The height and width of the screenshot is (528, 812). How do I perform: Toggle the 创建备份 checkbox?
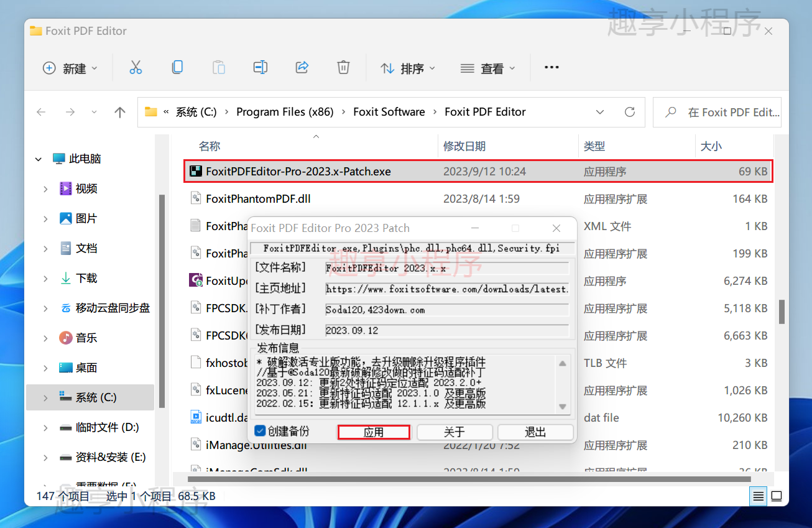click(261, 431)
